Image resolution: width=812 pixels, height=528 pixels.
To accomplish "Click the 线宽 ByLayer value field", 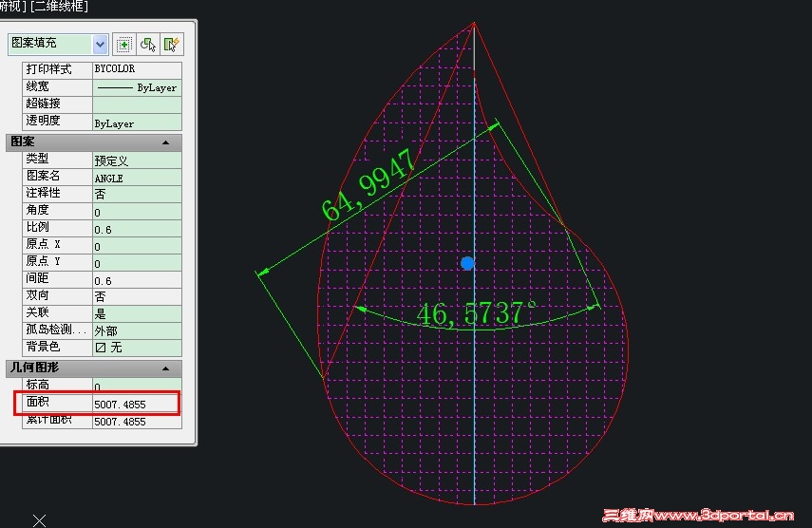I will 137,87.
